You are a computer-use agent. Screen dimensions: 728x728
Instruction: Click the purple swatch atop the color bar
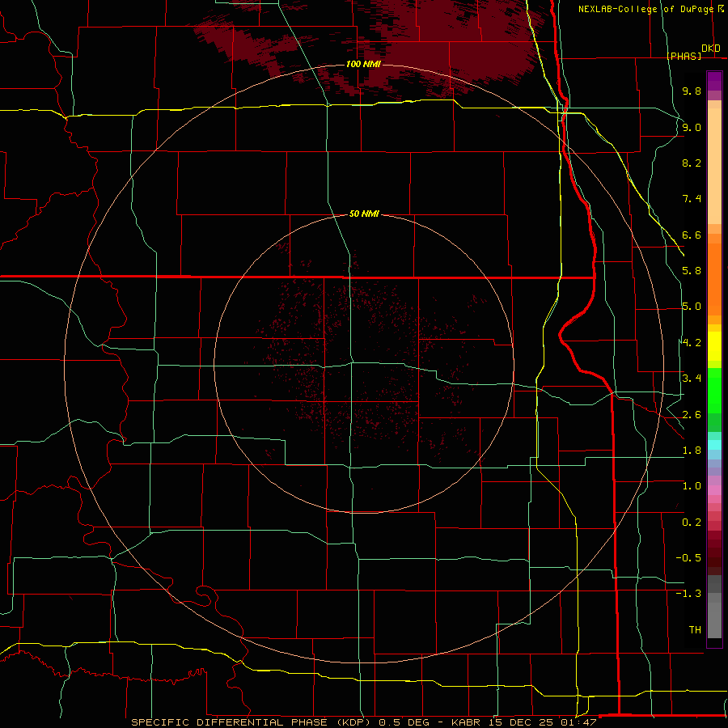click(x=714, y=81)
